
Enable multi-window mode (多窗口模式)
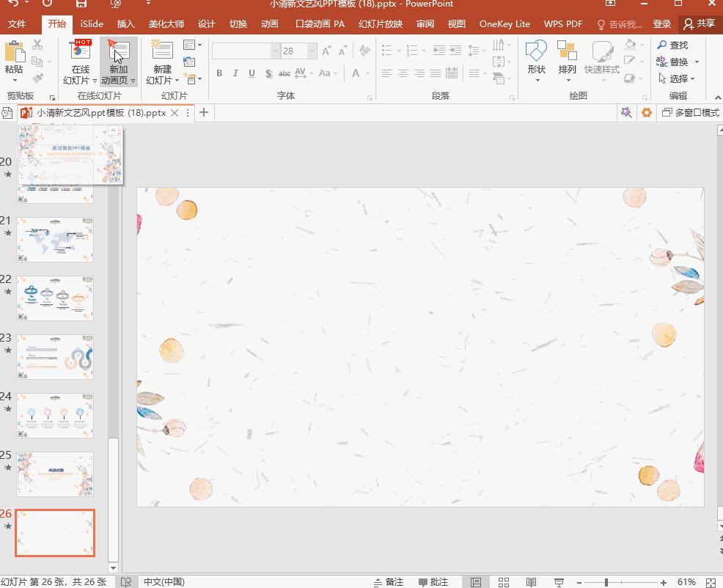(690, 112)
